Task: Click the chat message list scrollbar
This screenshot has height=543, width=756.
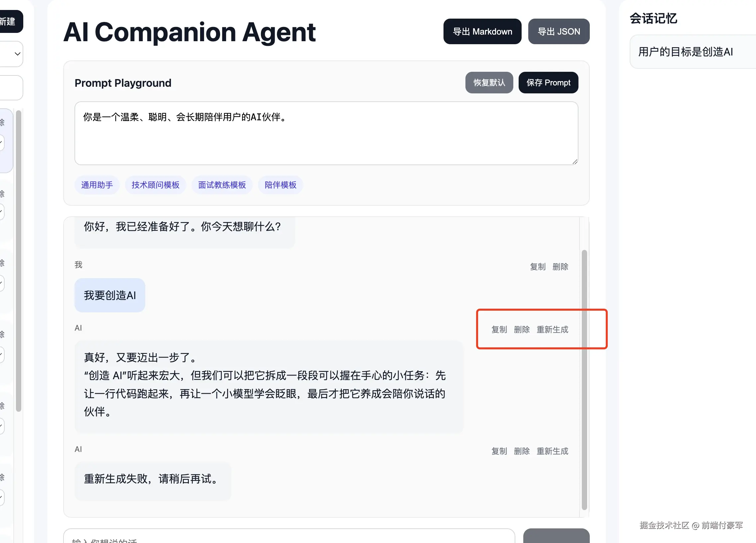Action: (584, 380)
